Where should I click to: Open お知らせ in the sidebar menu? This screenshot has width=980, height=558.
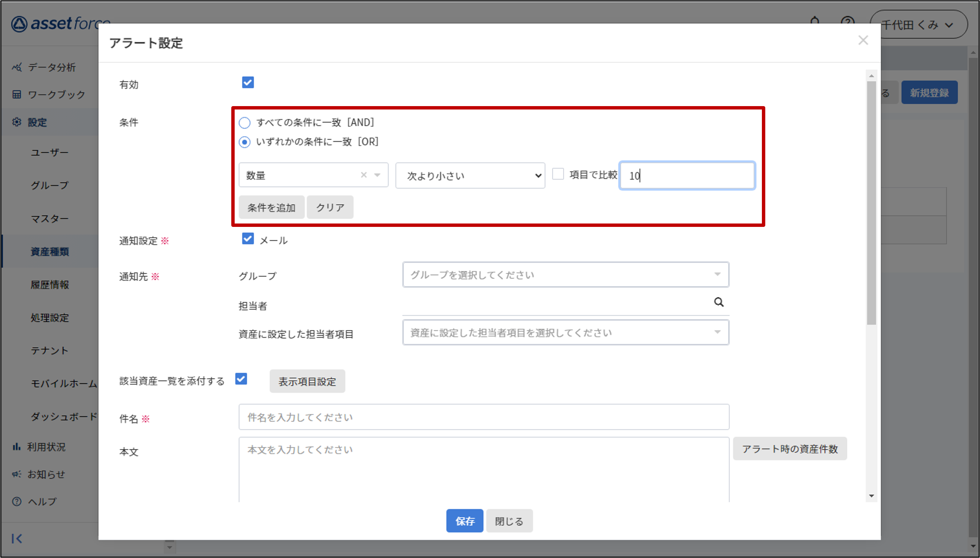pos(46,474)
